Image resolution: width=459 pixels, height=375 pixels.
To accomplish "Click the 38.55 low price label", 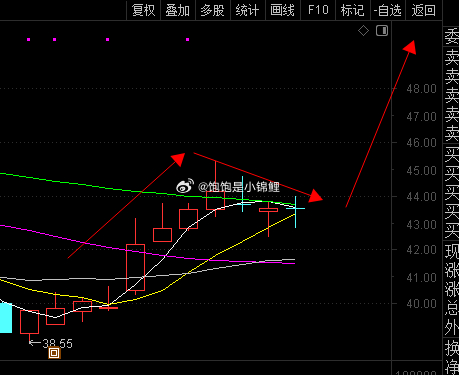I will point(57,343).
